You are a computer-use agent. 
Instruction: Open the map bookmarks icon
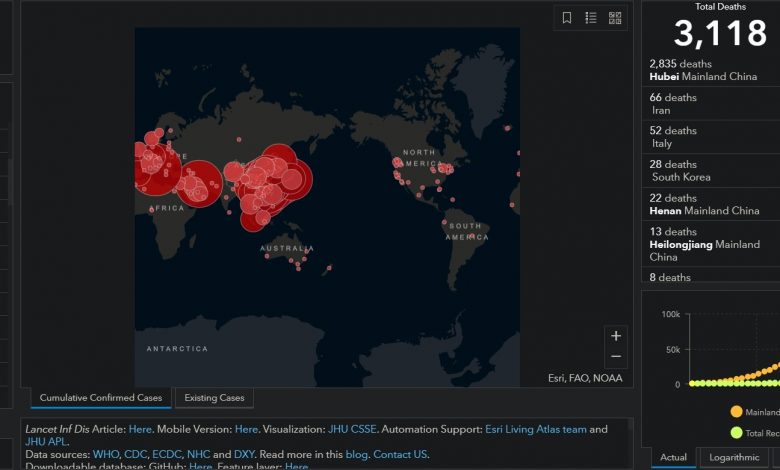pyautogui.click(x=567, y=18)
